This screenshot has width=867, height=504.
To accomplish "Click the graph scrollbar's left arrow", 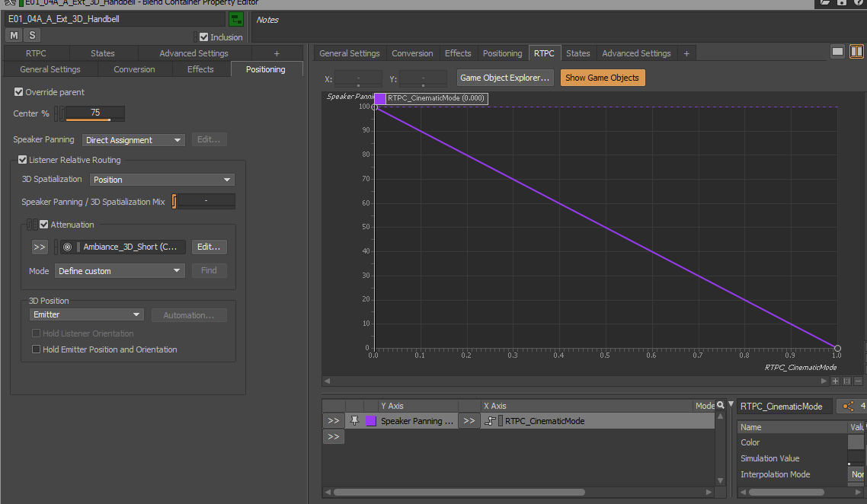I will [328, 381].
